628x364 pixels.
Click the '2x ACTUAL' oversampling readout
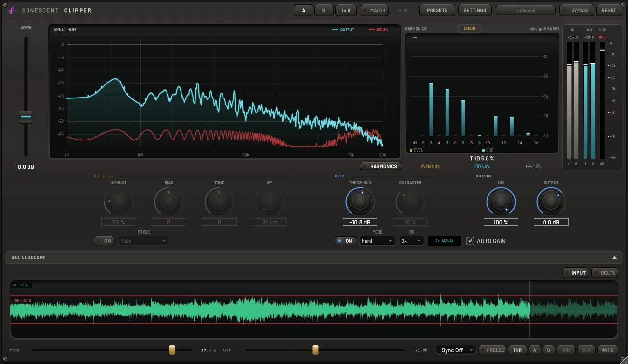coord(445,241)
